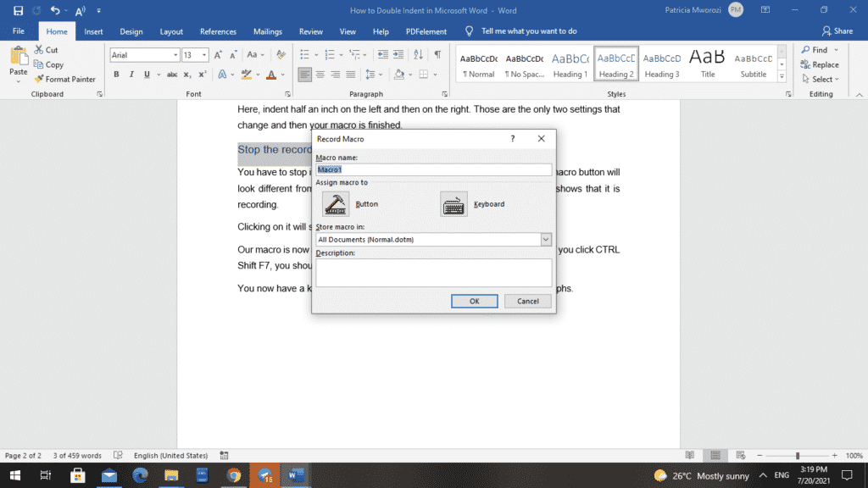Switch to References tab
This screenshot has width=868, height=488.
tap(218, 31)
